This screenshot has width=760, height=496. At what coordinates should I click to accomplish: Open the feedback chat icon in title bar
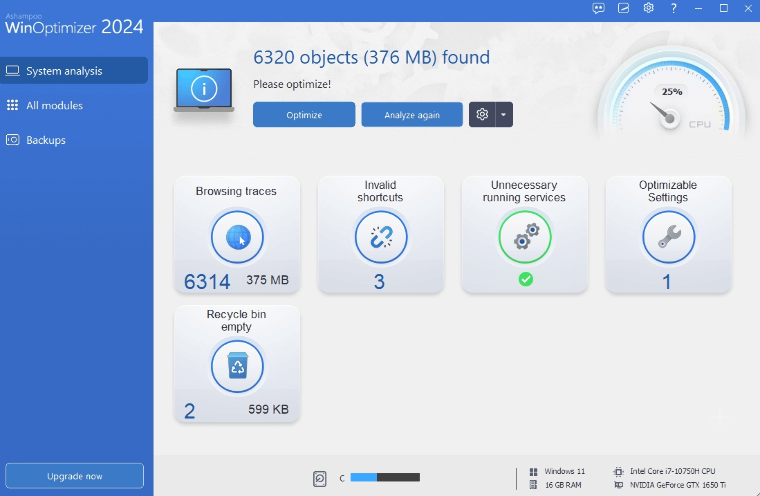pyautogui.click(x=598, y=8)
